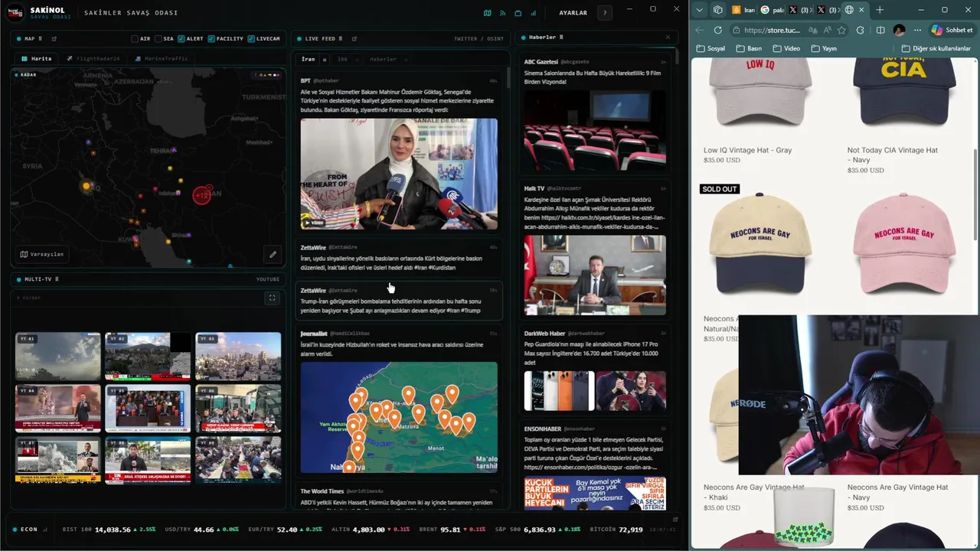Click the drag handle beside the LIVE FEED title

pos(341,38)
